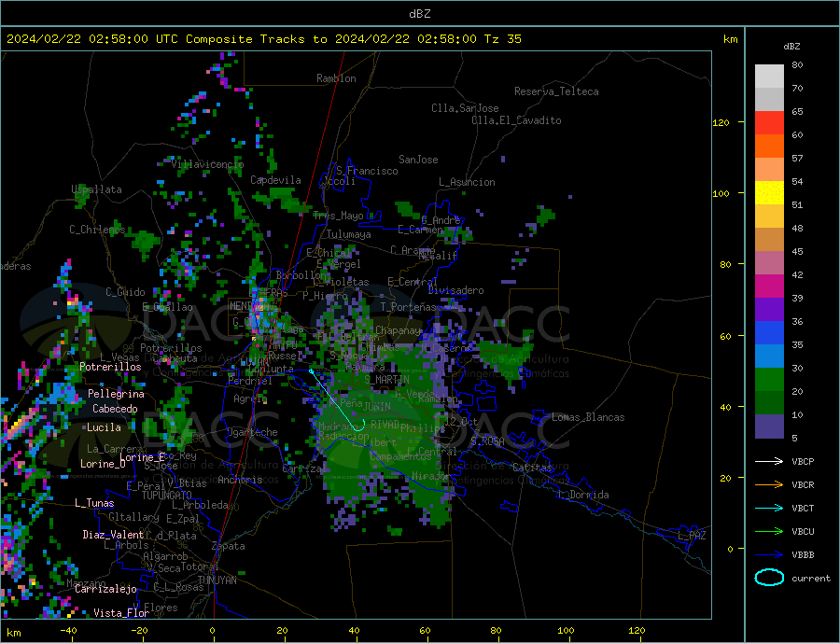The image size is (840, 643).
Task: Click the Zapata map label
Action: click(229, 546)
